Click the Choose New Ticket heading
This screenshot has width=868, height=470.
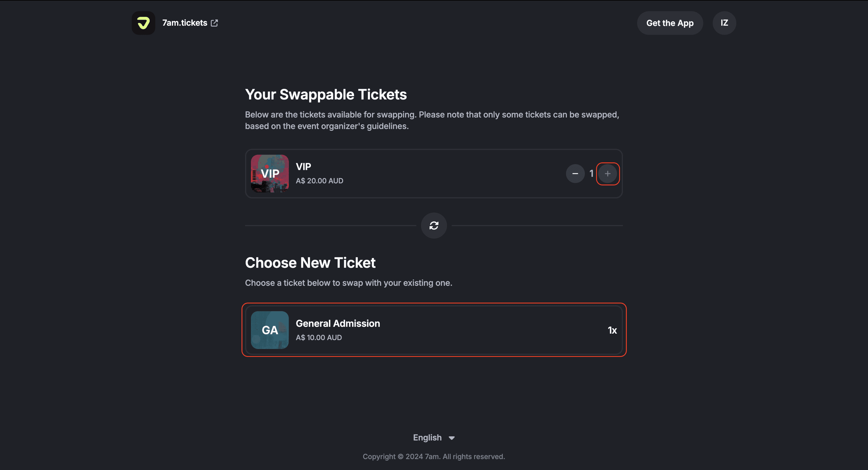pyautogui.click(x=310, y=263)
